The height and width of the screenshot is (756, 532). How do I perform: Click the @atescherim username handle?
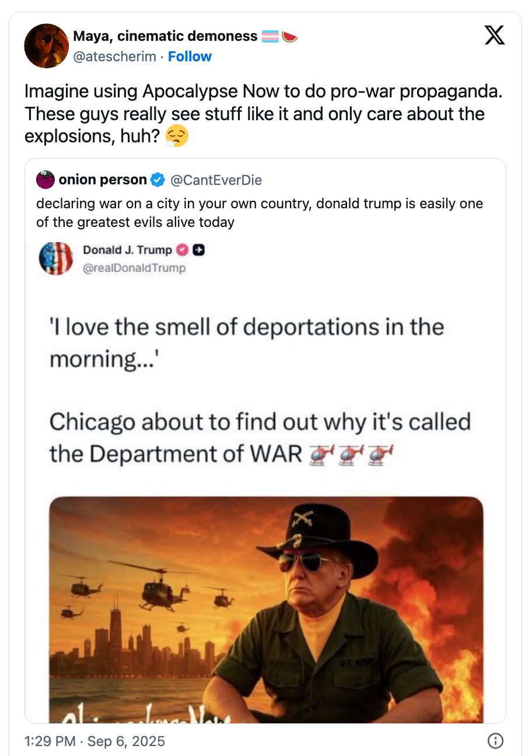pos(111,57)
